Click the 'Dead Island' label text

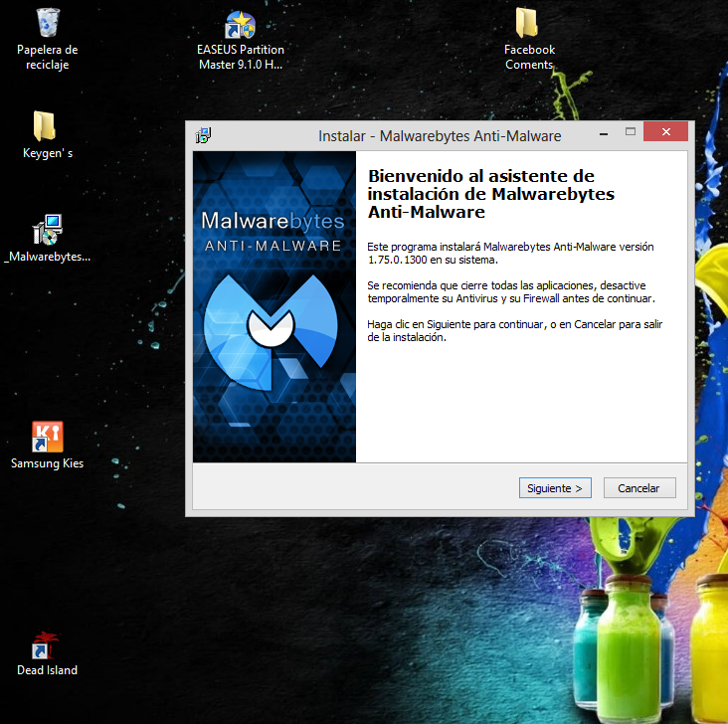48,670
